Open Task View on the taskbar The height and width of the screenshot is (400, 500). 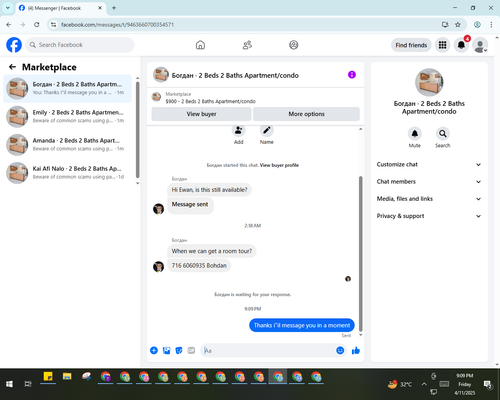point(28,384)
